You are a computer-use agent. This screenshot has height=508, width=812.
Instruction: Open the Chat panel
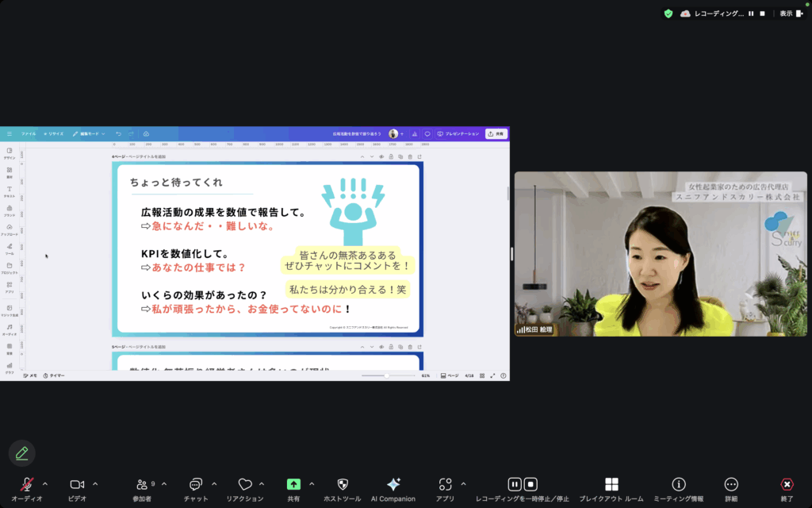(x=196, y=484)
